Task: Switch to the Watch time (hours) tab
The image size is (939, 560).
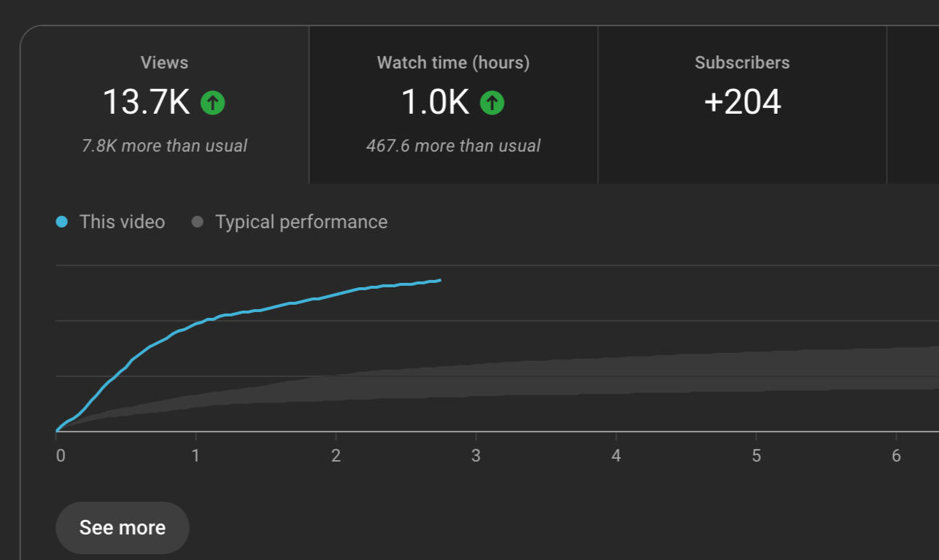Action: pos(453,104)
